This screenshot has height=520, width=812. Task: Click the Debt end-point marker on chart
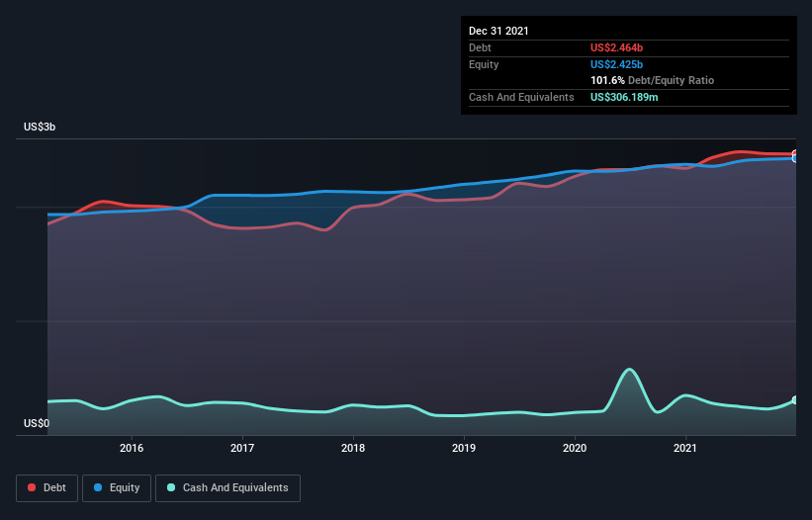point(795,153)
